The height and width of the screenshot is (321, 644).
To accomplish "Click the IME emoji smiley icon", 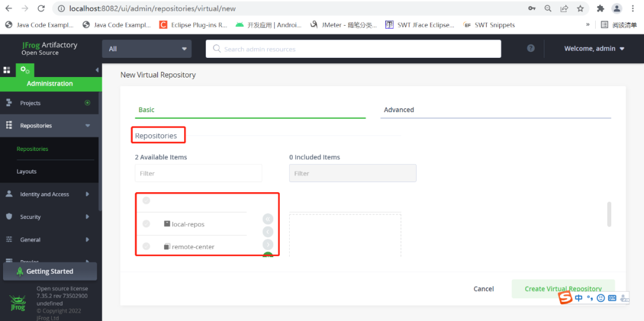I will click(601, 298).
